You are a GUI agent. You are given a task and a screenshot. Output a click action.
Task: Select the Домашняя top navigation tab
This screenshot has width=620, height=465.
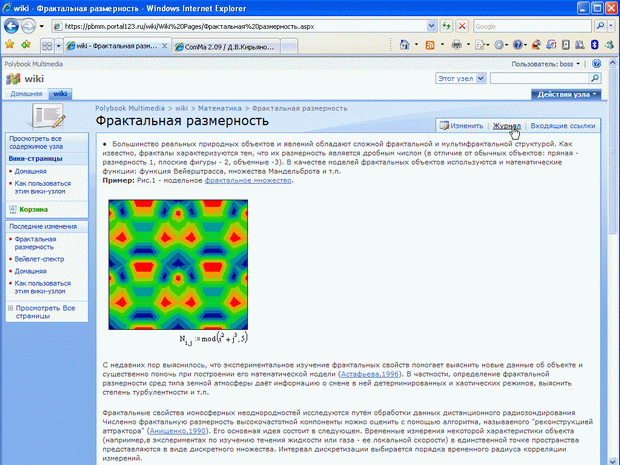pos(26,94)
